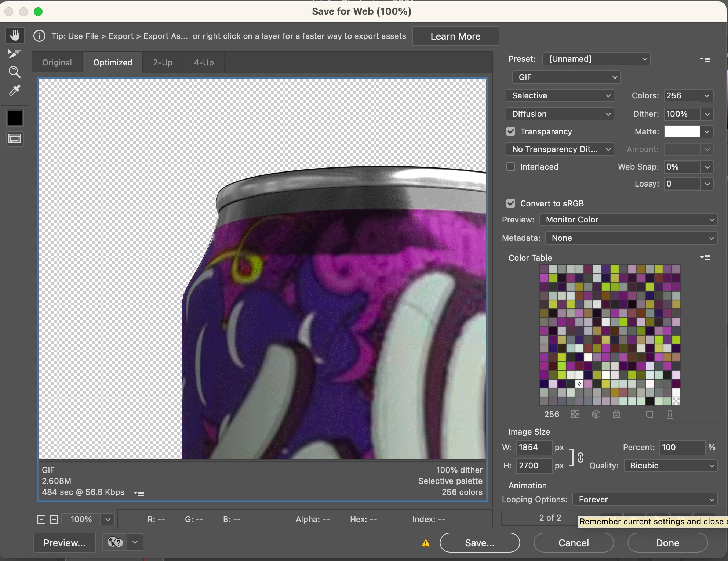The width and height of the screenshot is (728, 561).
Task: Open the GIF file format dropdown
Action: point(566,77)
